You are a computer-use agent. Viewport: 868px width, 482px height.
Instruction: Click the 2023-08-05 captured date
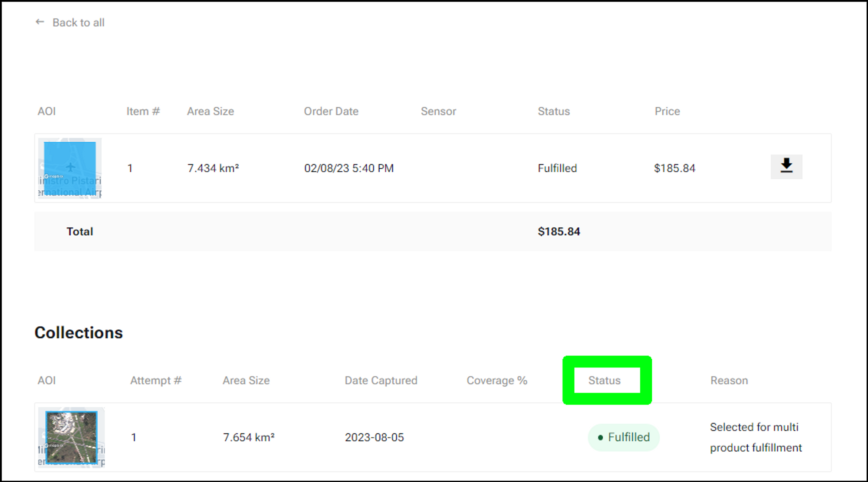pyautogui.click(x=374, y=437)
